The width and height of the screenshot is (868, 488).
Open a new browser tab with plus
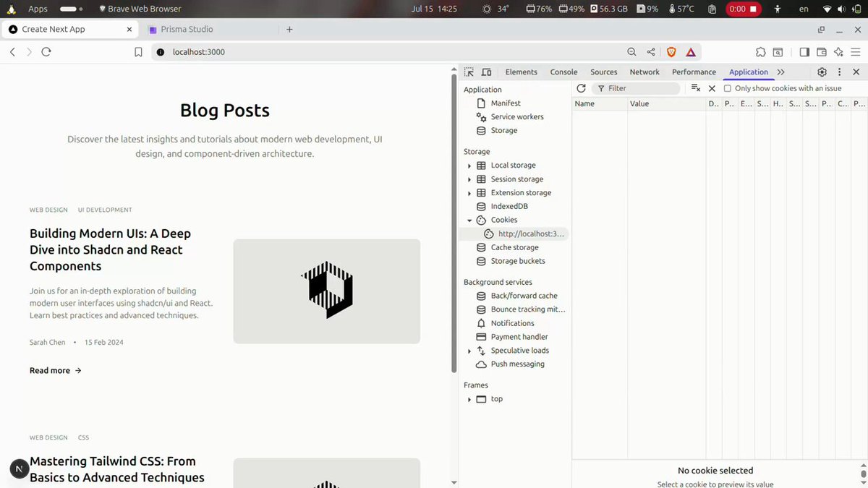(x=289, y=29)
